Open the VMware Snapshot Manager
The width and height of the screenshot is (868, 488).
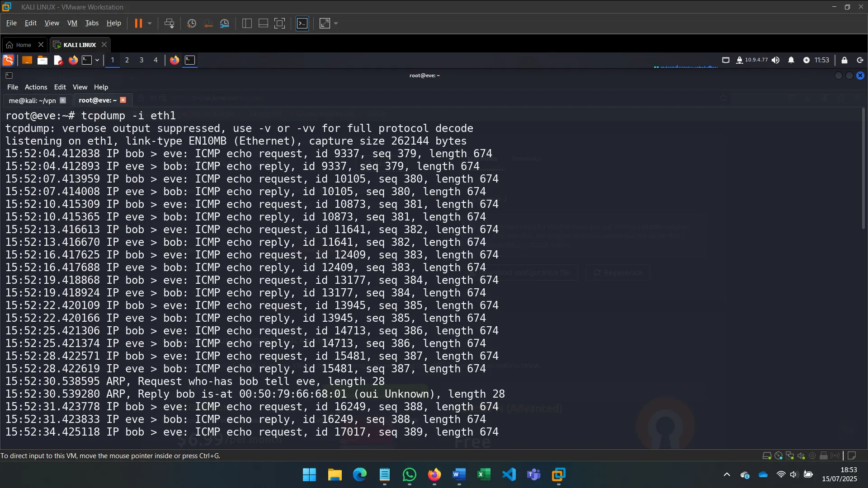[225, 23]
